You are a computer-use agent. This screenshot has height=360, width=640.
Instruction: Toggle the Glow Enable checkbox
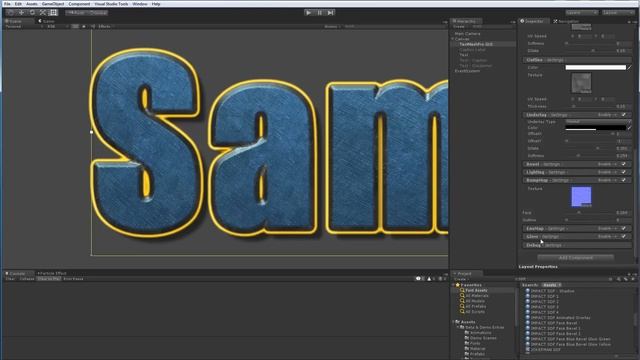coord(624,236)
